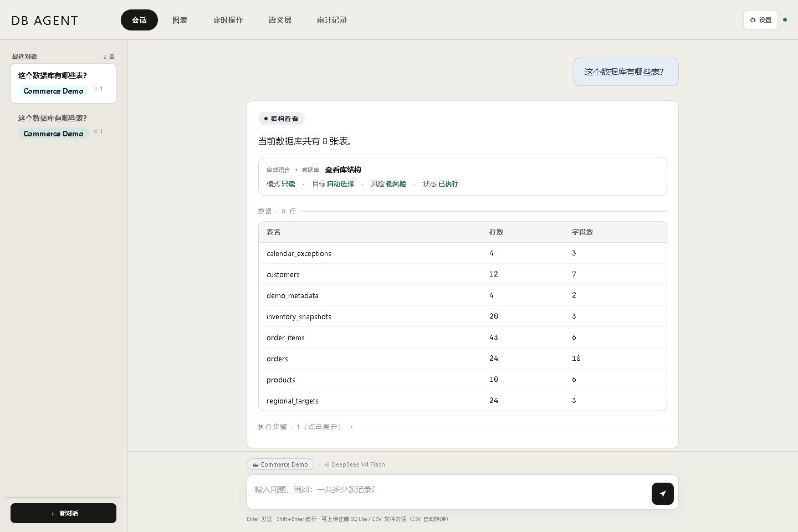798x532 pixels.
Task: Click row count 12 in customers row
Action: (x=494, y=274)
